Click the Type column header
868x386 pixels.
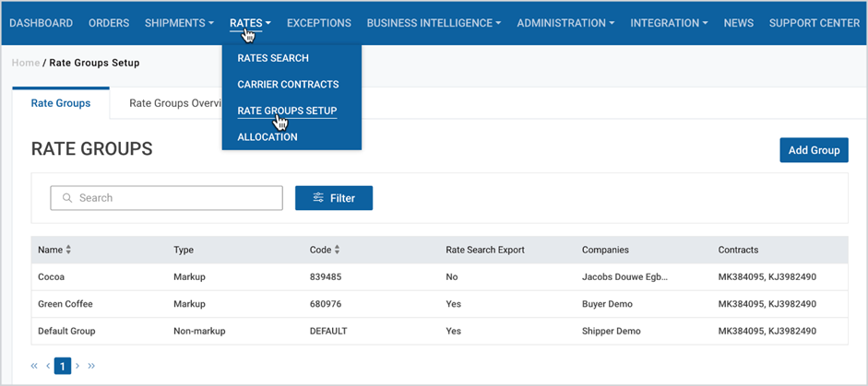click(x=184, y=250)
